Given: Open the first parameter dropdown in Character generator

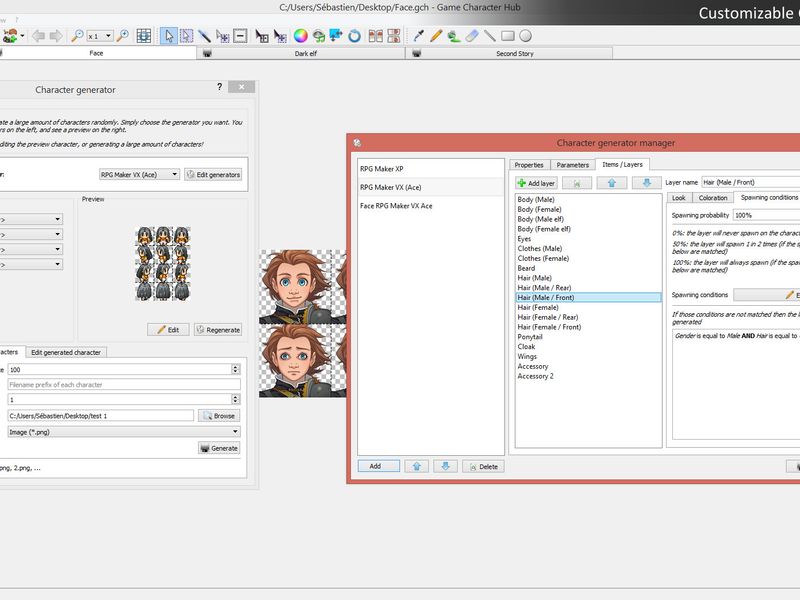Looking at the screenshot, I should [31, 219].
